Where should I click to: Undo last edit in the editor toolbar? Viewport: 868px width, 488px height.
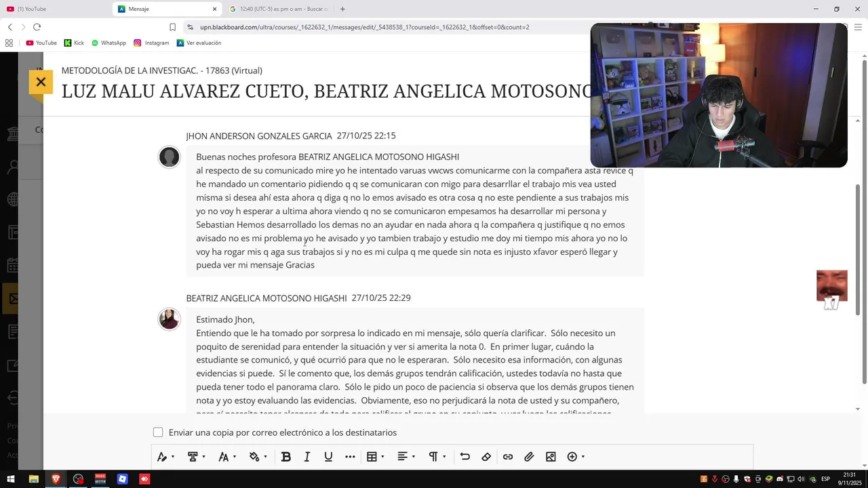465,457
